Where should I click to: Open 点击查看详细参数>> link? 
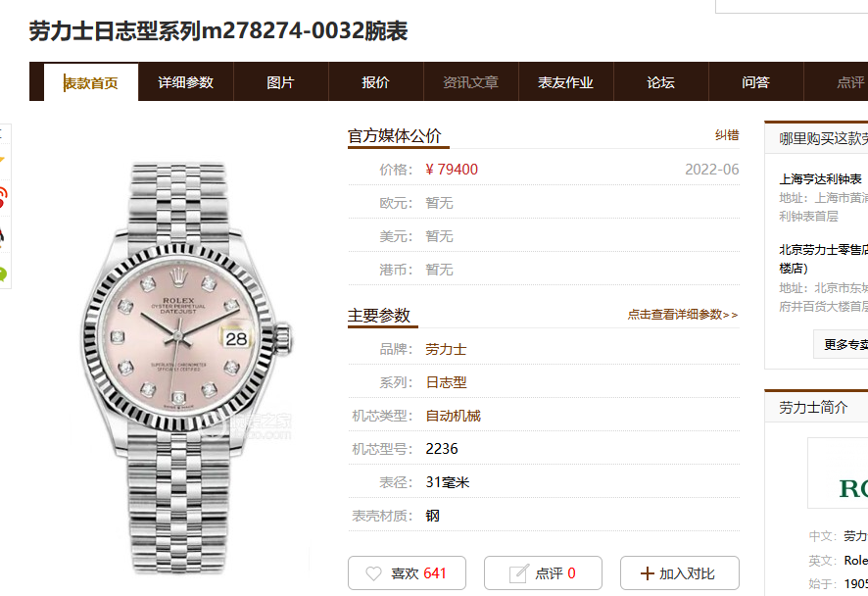683,315
